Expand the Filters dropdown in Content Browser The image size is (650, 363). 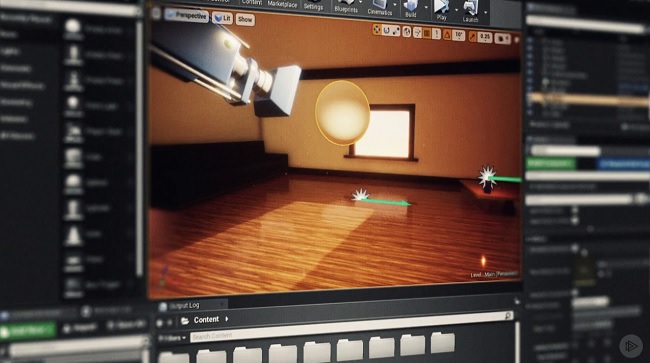coord(172,338)
